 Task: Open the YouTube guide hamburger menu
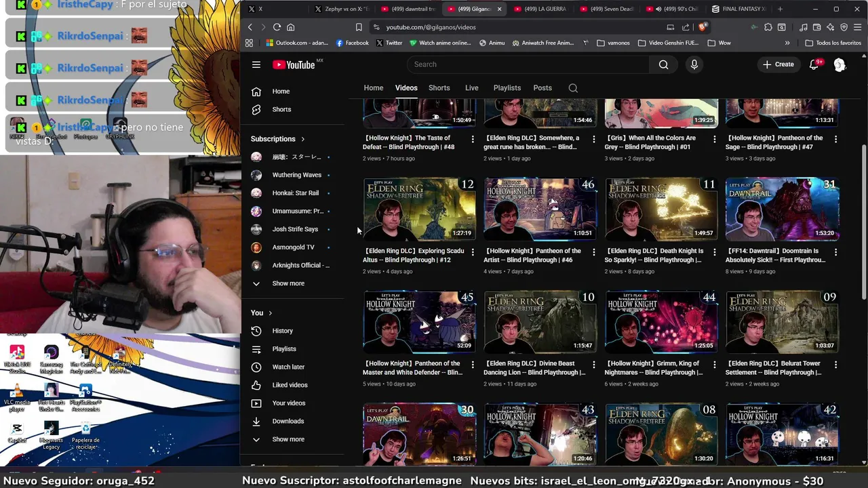[256, 64]
